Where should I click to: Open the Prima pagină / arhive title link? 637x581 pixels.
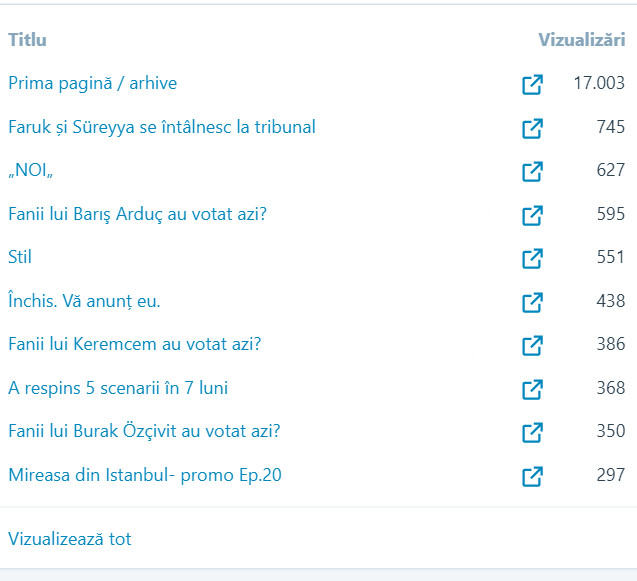click(x=92, y=84)
